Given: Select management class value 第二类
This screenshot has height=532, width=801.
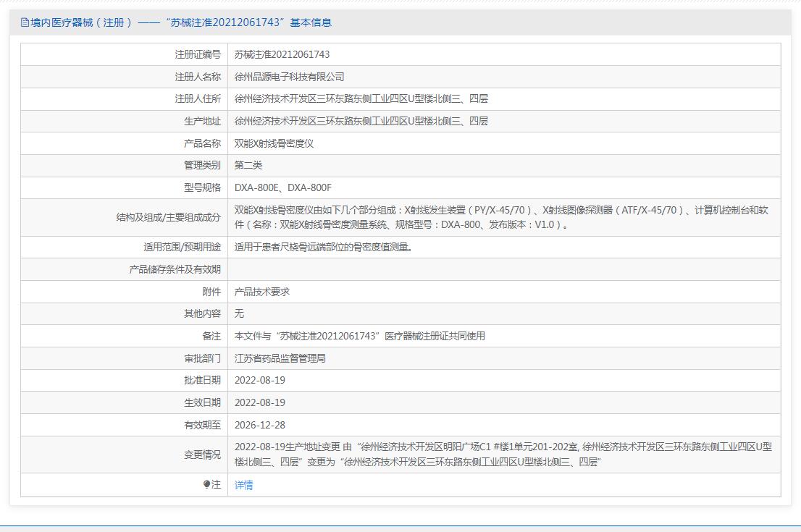Looking at the screenshot, I should (248, 165).
